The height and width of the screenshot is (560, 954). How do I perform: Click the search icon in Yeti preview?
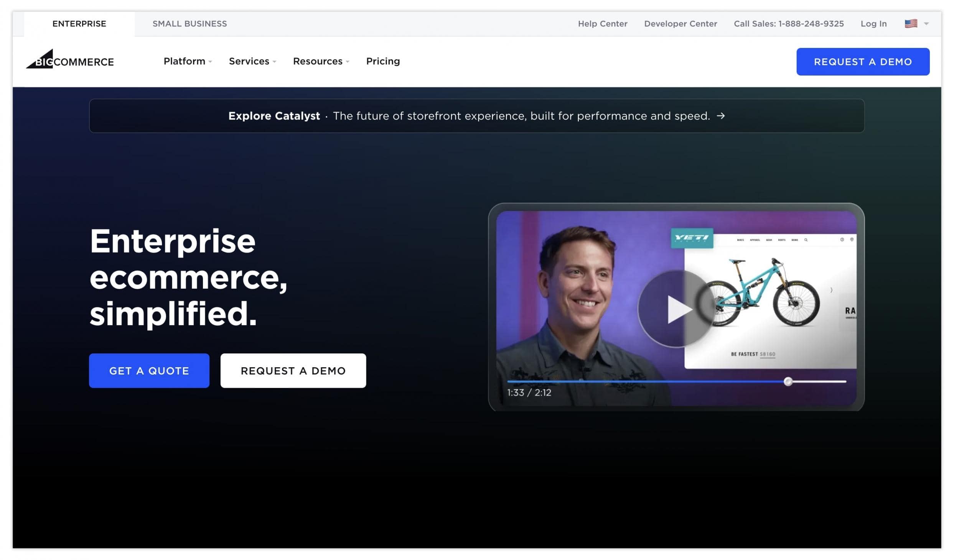[806, 240]
